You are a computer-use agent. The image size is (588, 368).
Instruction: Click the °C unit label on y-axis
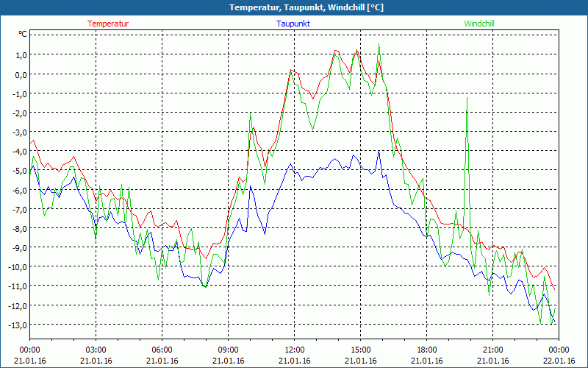(x=23, y=34)
